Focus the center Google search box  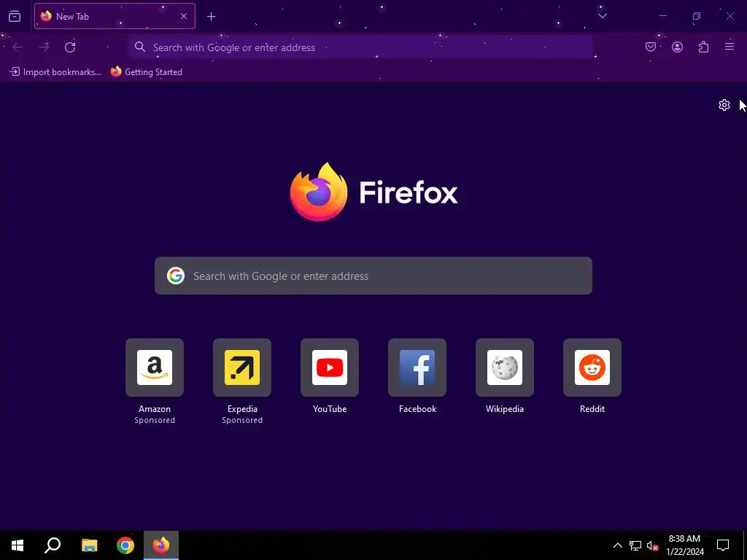click(x=373, y=276)
